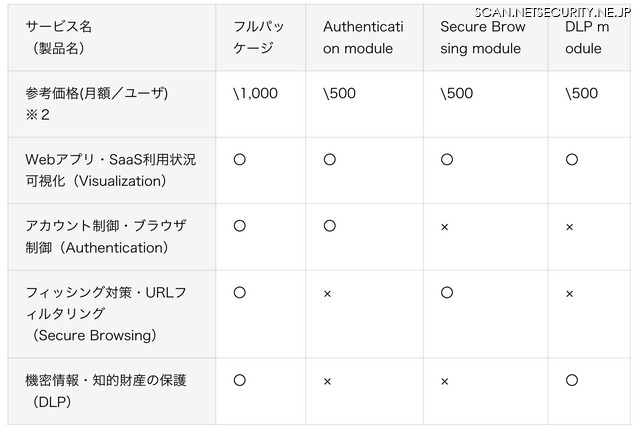Click the circle under フルパッケージ for Visualization
Image resolution: width=640 pixels, height=428 pixels.
[240, 159]
